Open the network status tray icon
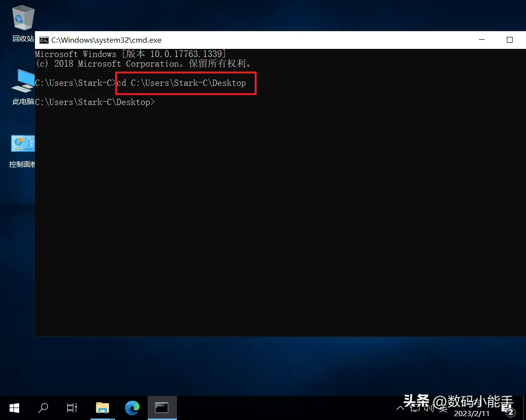Image resolution: width=526 pixels, height=420 pixels. [x=415, y=408]
